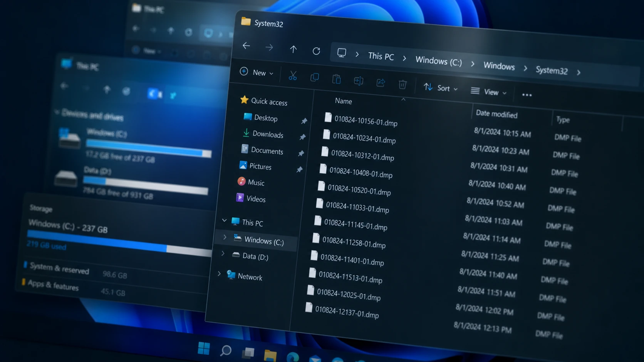644x362 pixels.
Task: Select Windows folder in the address breadcrumb
Action: point(499,66)
